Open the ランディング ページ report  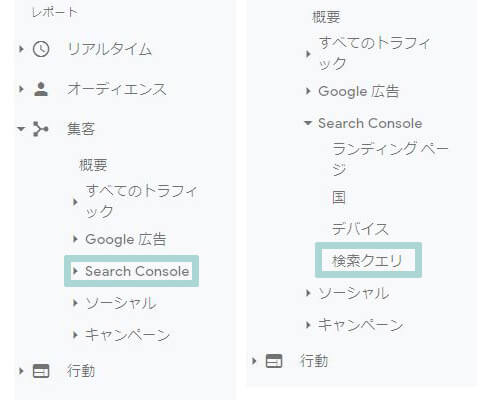pos(390,159)
